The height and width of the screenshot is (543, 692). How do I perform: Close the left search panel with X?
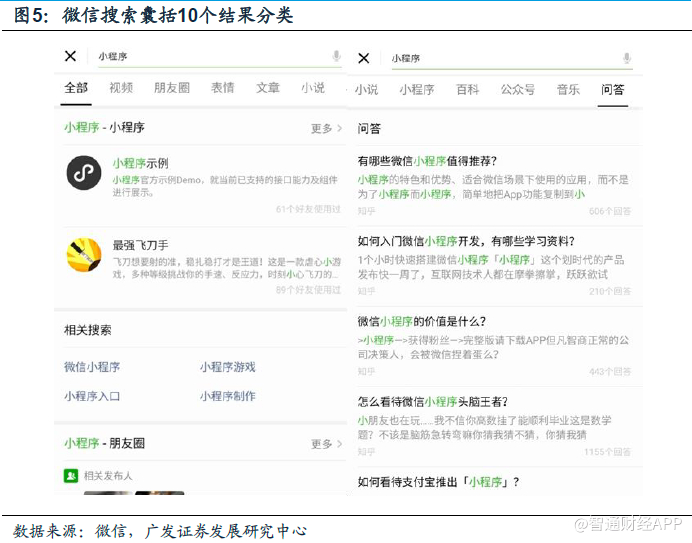(x=70, y=56)
